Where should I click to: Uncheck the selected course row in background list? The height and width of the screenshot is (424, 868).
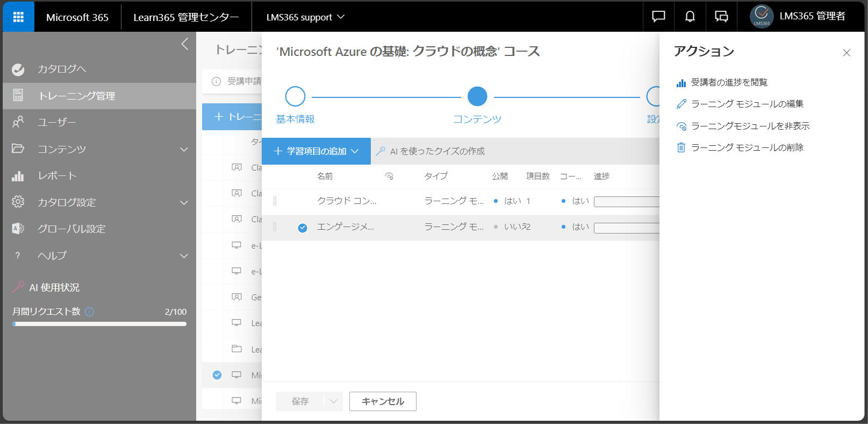(x=217, y=375)
